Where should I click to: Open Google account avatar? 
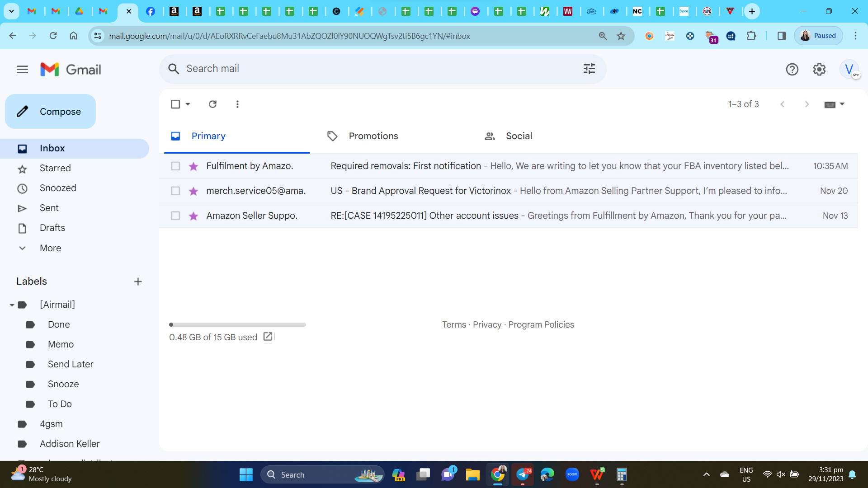click(x=849, y=70)
